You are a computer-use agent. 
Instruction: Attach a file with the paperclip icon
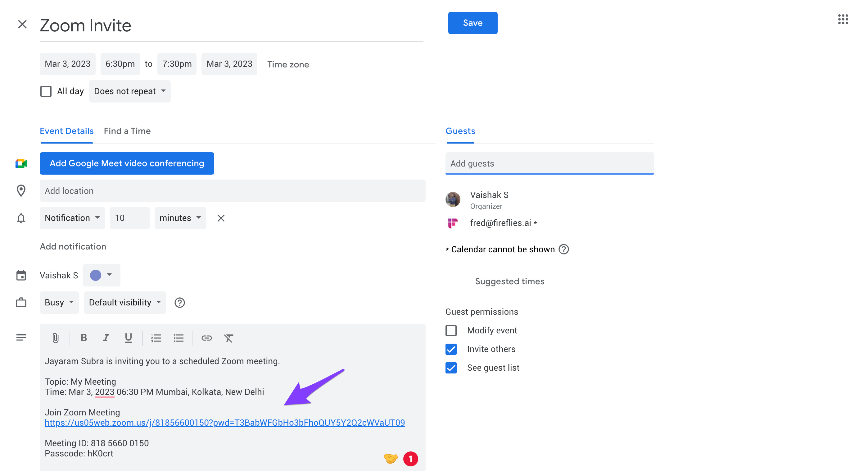tap(56, 338)
